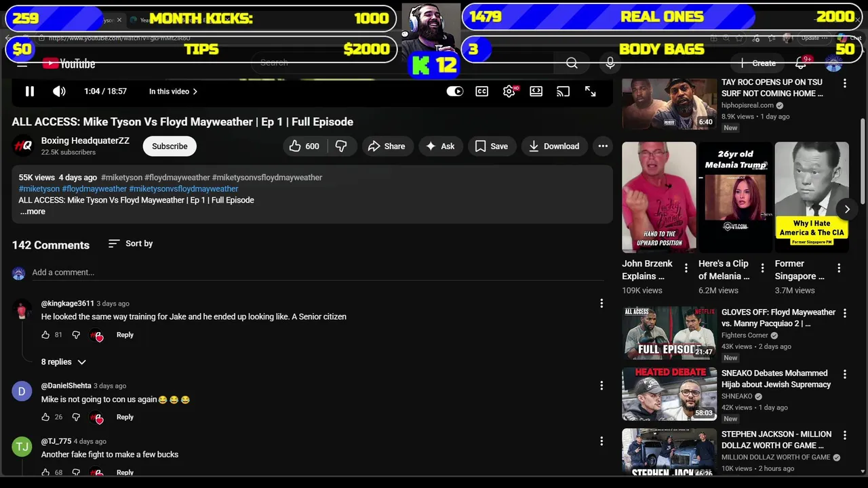Open the Ask AI button
Viewport: 868px width, 488px height.
tap(441, 146)
